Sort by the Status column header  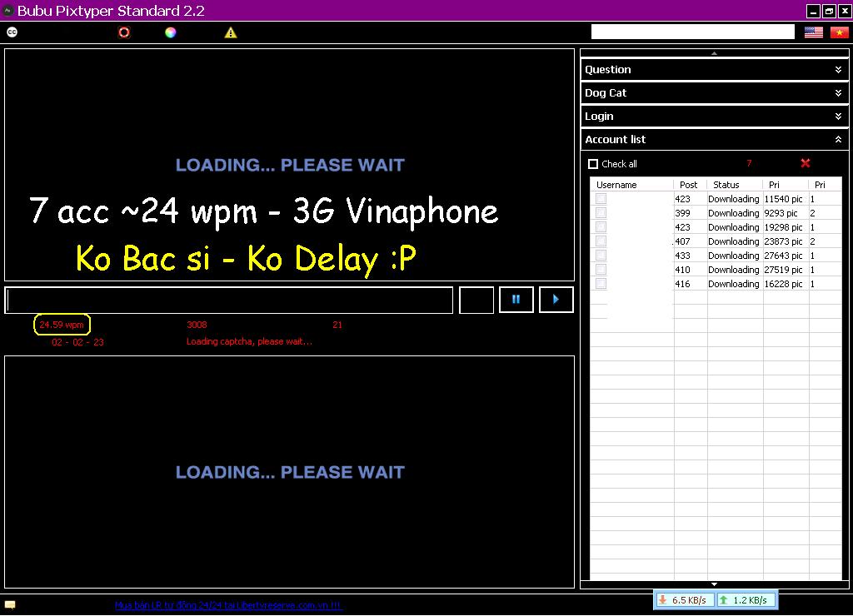[735, 185]
